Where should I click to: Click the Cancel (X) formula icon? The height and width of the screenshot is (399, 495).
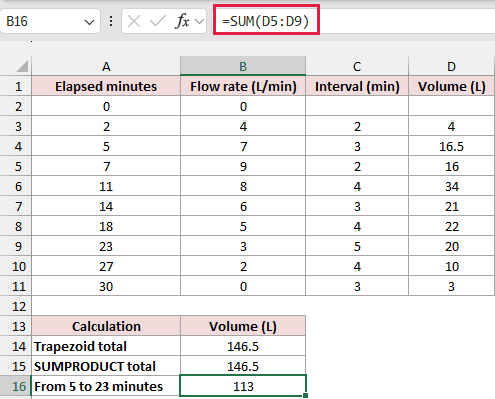[x=134, y=22]
